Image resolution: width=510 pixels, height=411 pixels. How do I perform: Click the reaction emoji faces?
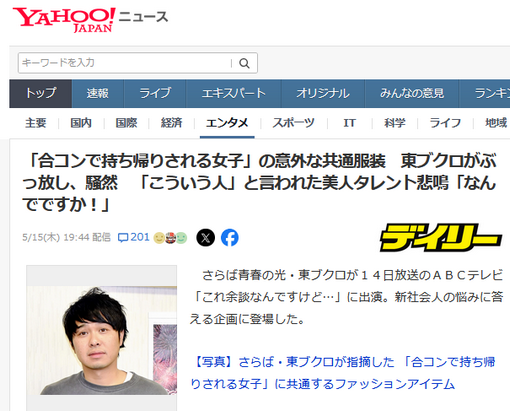pos(170,238)
